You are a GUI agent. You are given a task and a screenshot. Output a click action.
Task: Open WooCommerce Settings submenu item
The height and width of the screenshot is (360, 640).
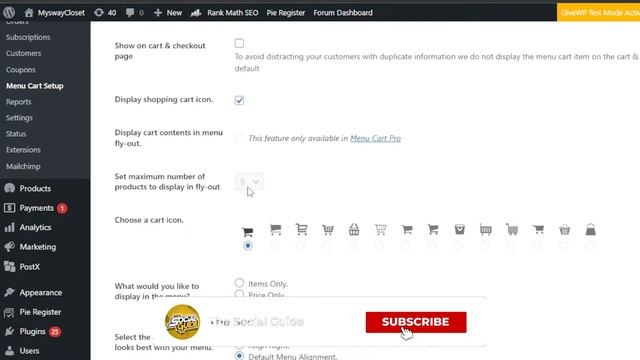tap(19, 118)
